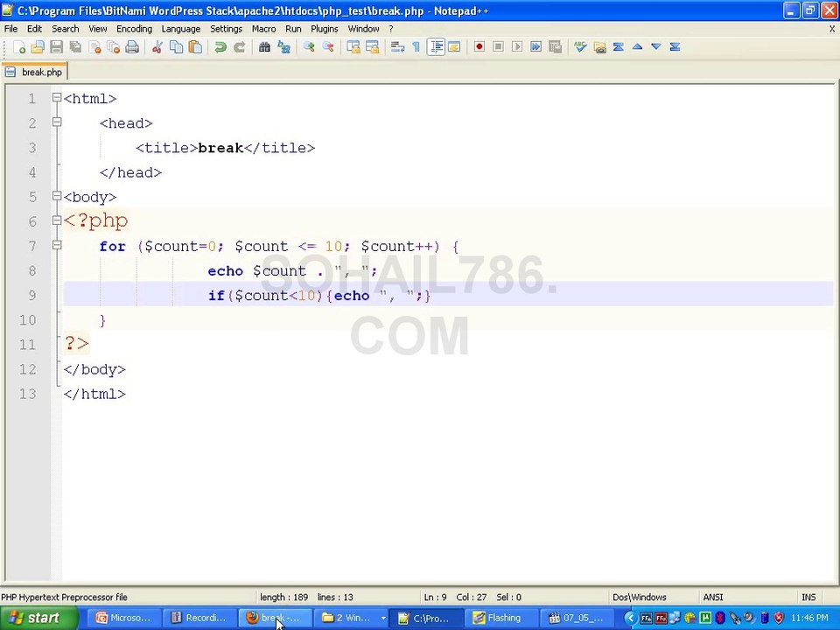Click line number 13 in the margin
The width and height of the screenshot is (840, 630).
[x=27, y=394]
